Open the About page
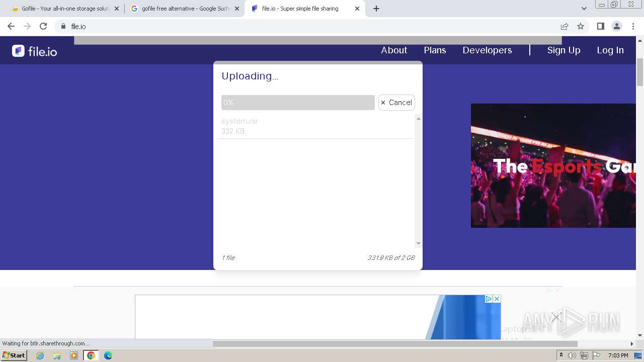 pyautogui.click(x=394, y=50)
